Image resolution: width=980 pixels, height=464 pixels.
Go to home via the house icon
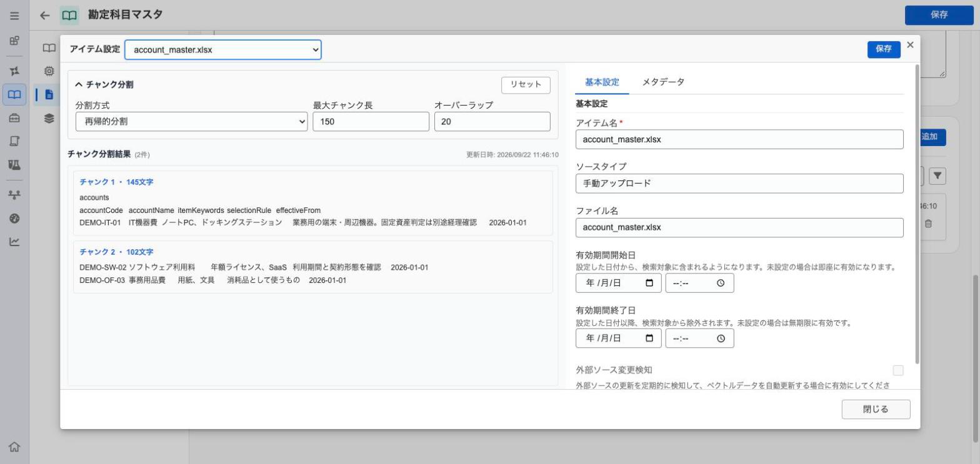coord(14,447)
